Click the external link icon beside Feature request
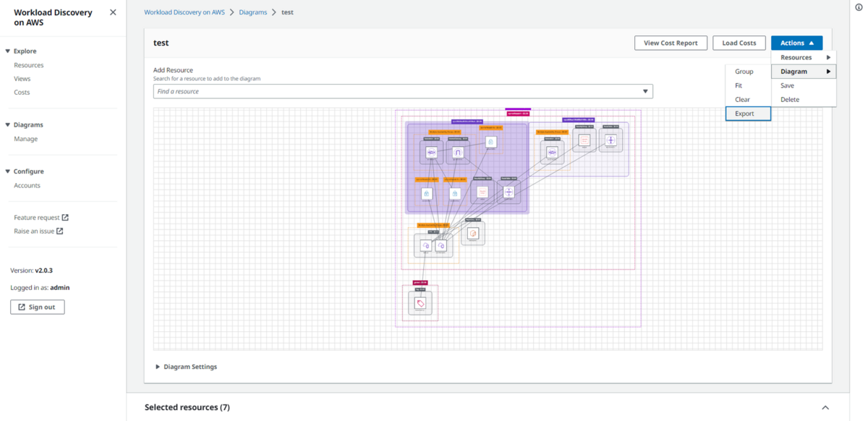Viewport: 868px width, 421px height. (65, 218)
